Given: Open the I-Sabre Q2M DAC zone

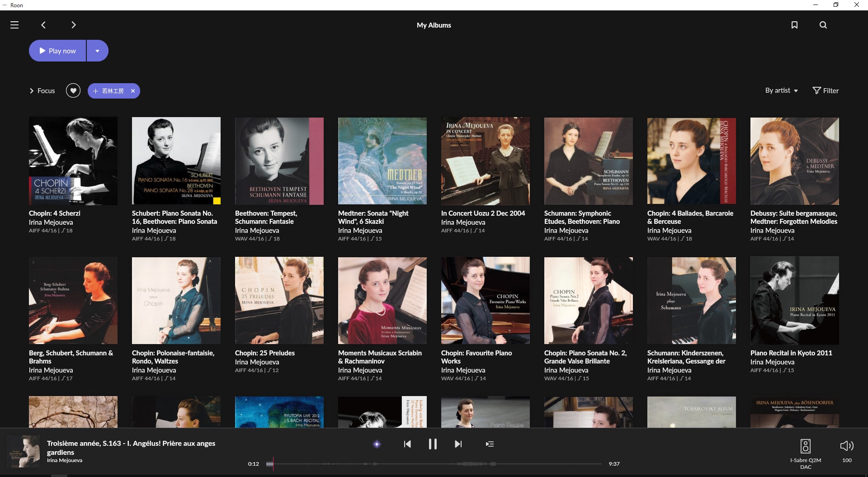Looking at the screenshot, I should [x=806, y=453].
